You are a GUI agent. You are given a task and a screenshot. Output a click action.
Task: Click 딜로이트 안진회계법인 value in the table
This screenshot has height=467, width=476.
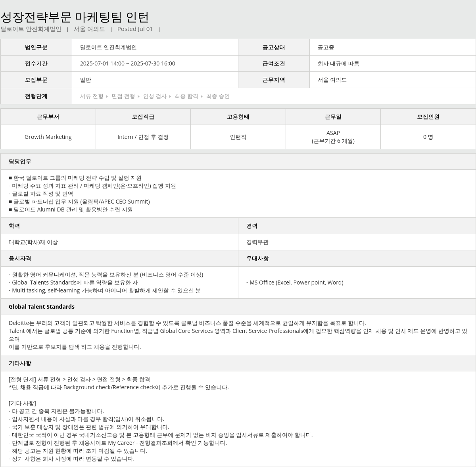tap(108, 47)
